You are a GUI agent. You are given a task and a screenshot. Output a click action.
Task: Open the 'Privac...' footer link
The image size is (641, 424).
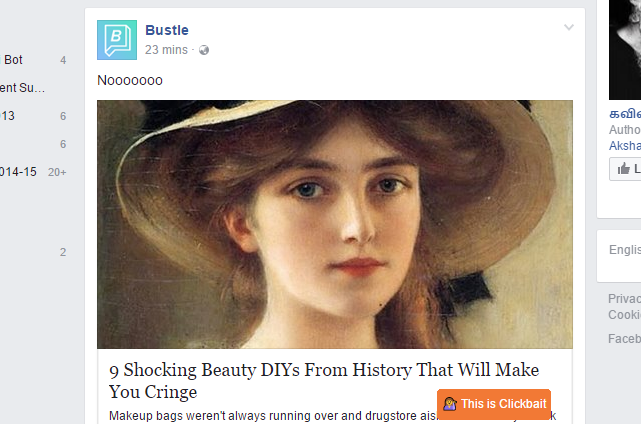[624, 298]
